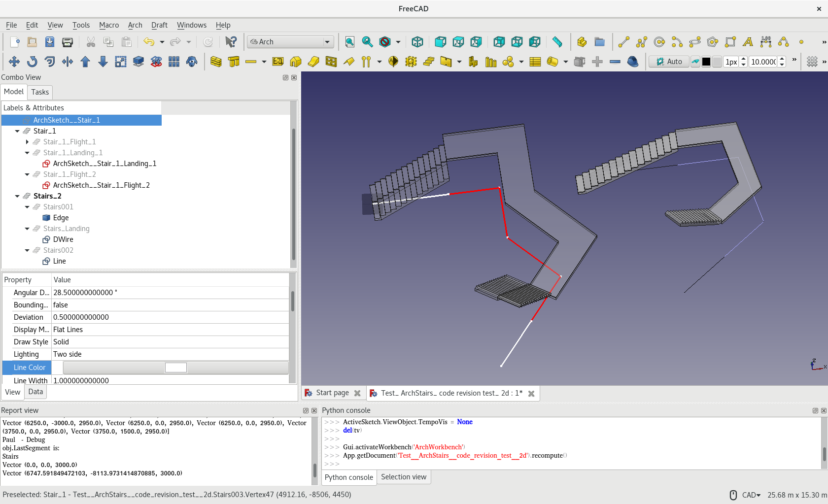
Task: Switch to isometric view
Action: point(417,42)
